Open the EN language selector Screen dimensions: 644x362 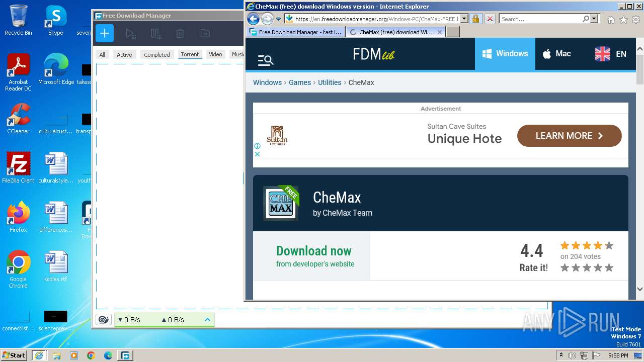coord(610,54)
